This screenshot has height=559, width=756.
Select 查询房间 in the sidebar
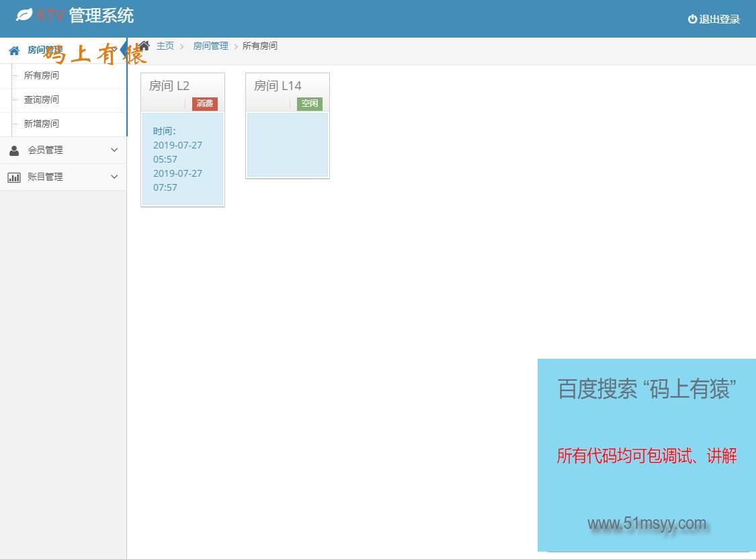40,99
